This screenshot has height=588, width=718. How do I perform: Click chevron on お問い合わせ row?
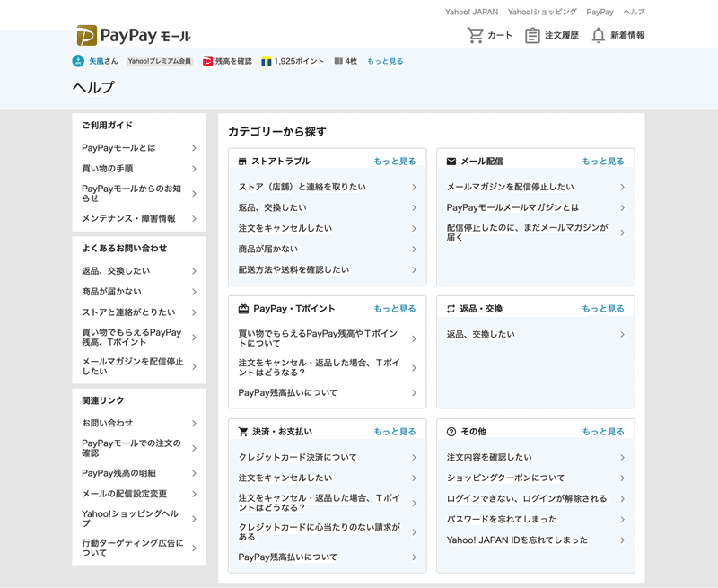(194, 423)
